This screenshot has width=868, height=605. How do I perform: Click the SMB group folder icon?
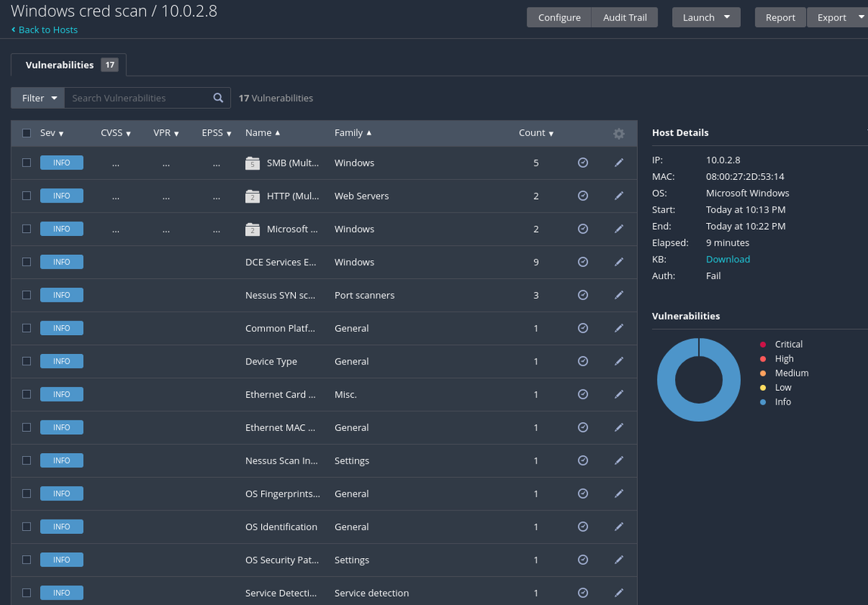pyautogui.click(x=253, y=163)
